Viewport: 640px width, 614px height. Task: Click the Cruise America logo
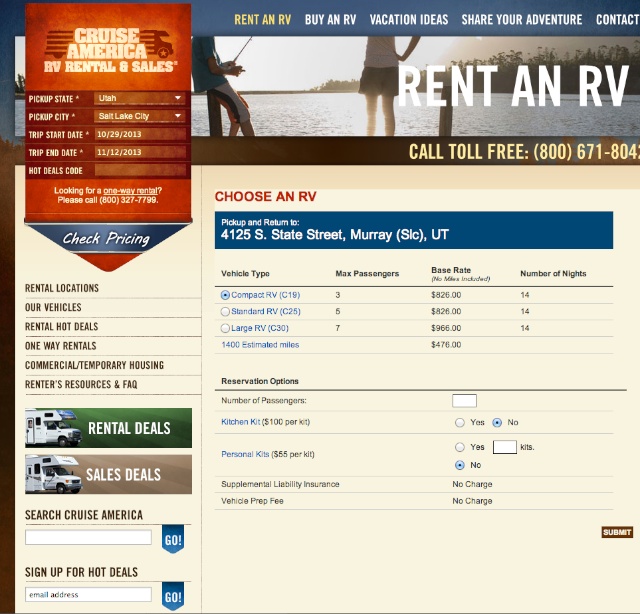(x=111, y=50)
